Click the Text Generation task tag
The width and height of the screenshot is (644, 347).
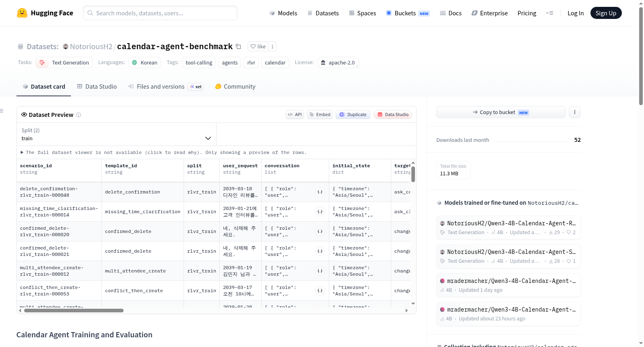pyautogui.click(x=64, y=62)
